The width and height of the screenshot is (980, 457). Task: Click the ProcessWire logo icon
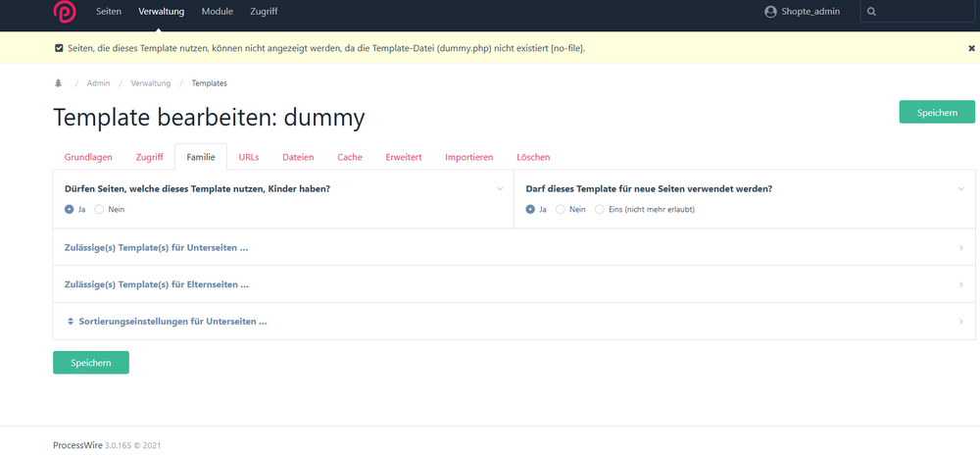click(67, 13)
